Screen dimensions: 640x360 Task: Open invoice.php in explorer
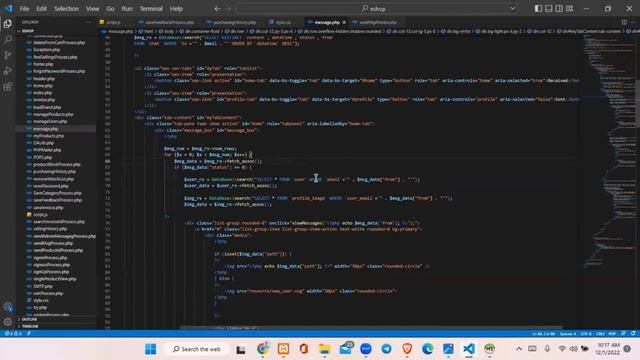pyautogui.click(x=44, y=100)
